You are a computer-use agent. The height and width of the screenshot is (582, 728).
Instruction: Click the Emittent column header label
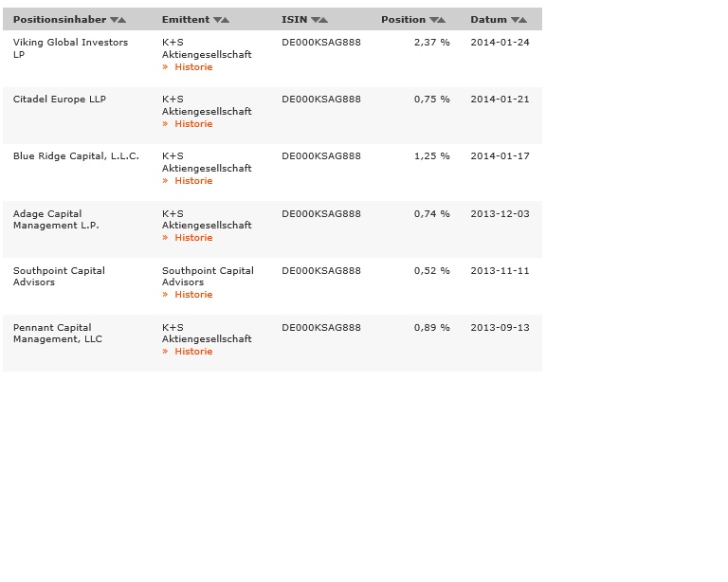tap(186, 20)
